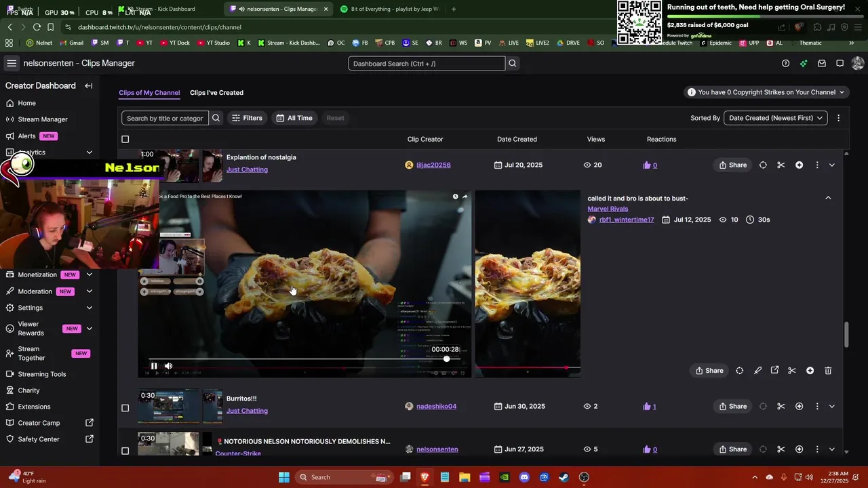Click the Dashboard Search magnifier button

(513, 63)
